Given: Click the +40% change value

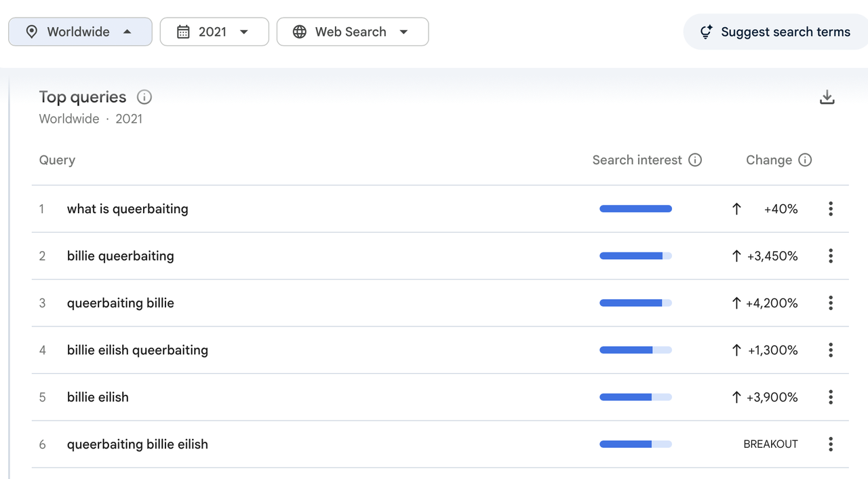Looking at the screenshot, I should [x=781, y=209].
